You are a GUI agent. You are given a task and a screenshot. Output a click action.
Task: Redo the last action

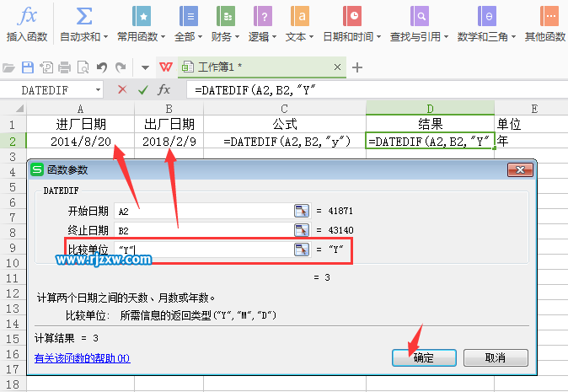[121, 67]
